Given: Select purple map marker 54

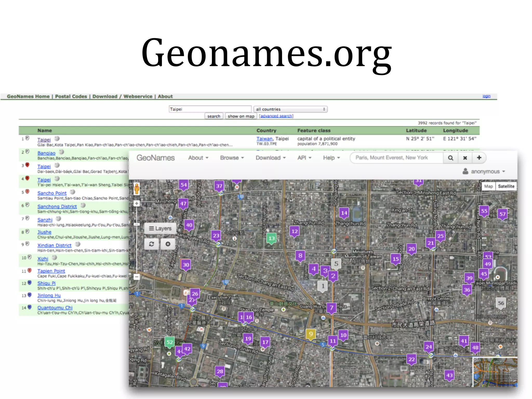Looking at the screenshot, I should point(184,185).
